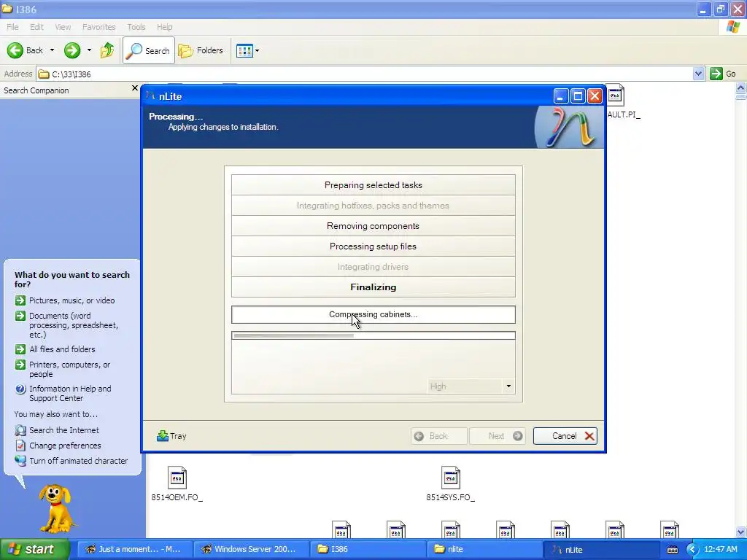Go up one folder level
The image size is (747, 560).
pyautogui.click(x=107, y=50)
